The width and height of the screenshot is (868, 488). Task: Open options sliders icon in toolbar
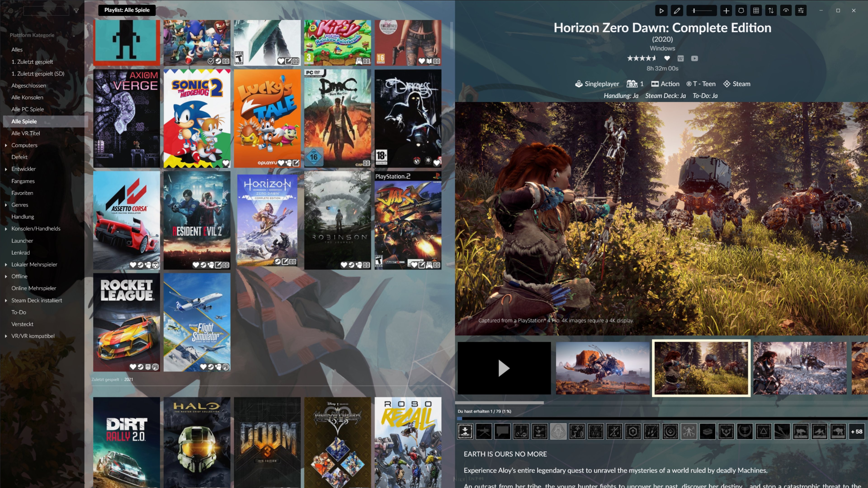tap(801, 11)
